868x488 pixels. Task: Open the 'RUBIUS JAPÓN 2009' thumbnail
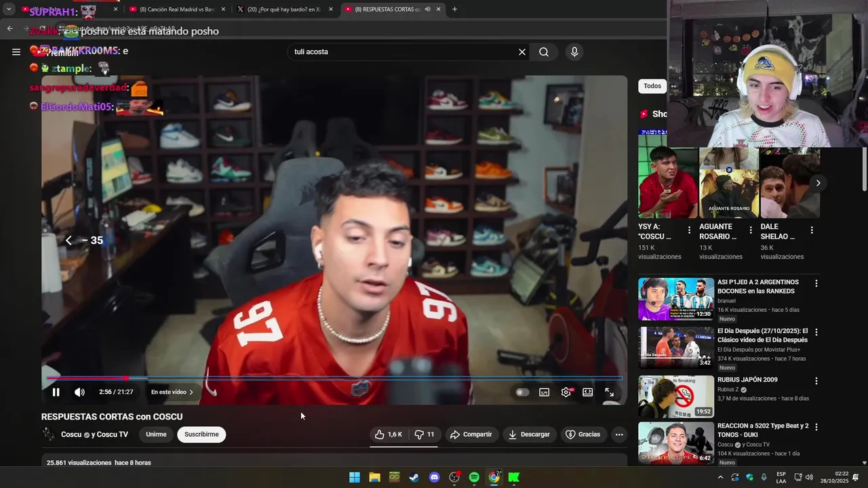(676, 396)
